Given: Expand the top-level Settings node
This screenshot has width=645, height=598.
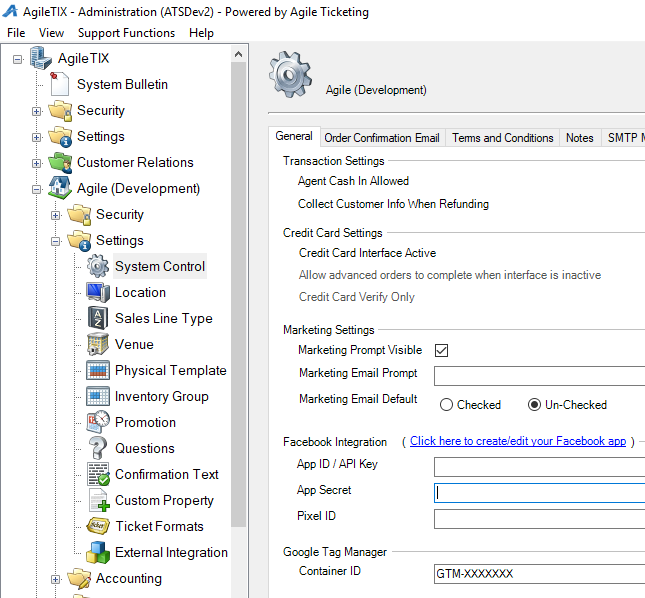Looking at the screenshot, I should (x=36, y=137).
